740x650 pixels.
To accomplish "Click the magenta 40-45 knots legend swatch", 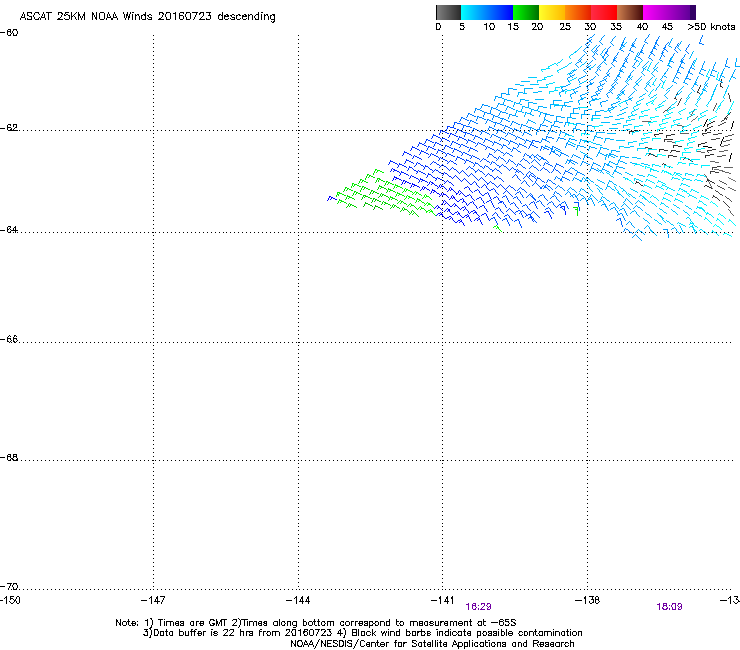I will point(656,12).
